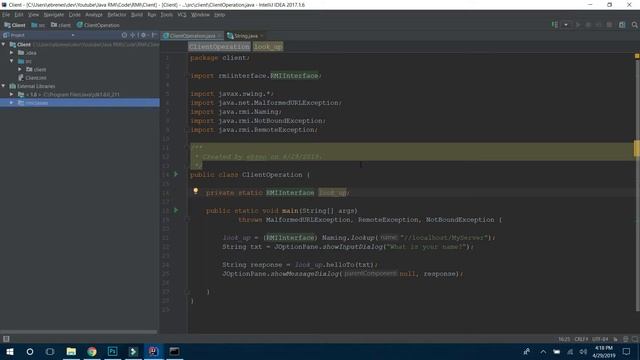Open the Project view dropdown

[73, 35]
